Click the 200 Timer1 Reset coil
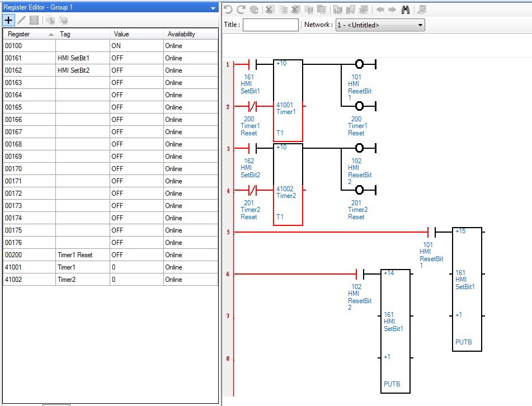The image size is (532, 406). (x=359, y=106)
